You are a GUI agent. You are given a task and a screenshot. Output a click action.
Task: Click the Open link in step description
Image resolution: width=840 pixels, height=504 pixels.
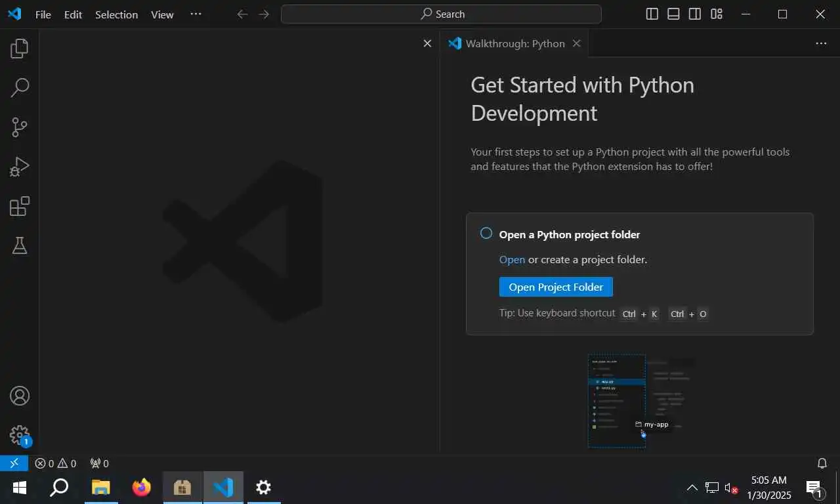[x=512, y=260]
